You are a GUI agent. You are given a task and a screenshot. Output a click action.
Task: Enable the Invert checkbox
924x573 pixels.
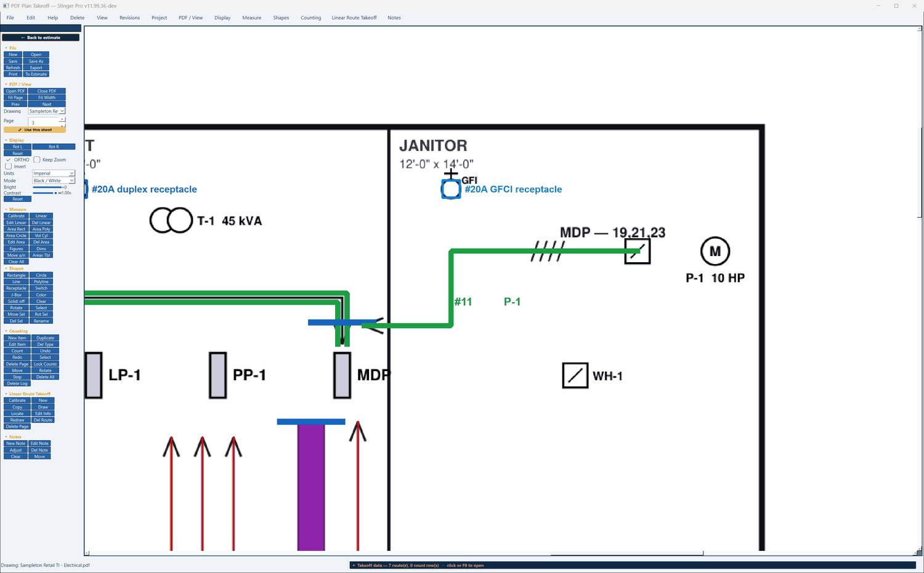pyautogui.click(x=8, y=166)
